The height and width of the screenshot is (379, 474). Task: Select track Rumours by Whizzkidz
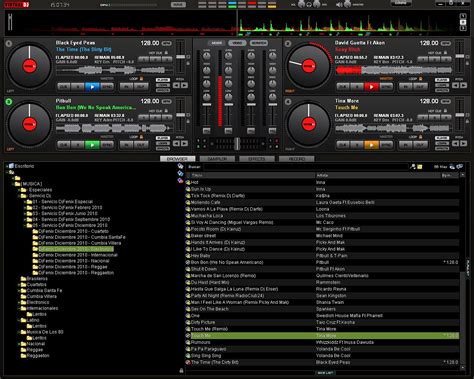coord(322,342)
